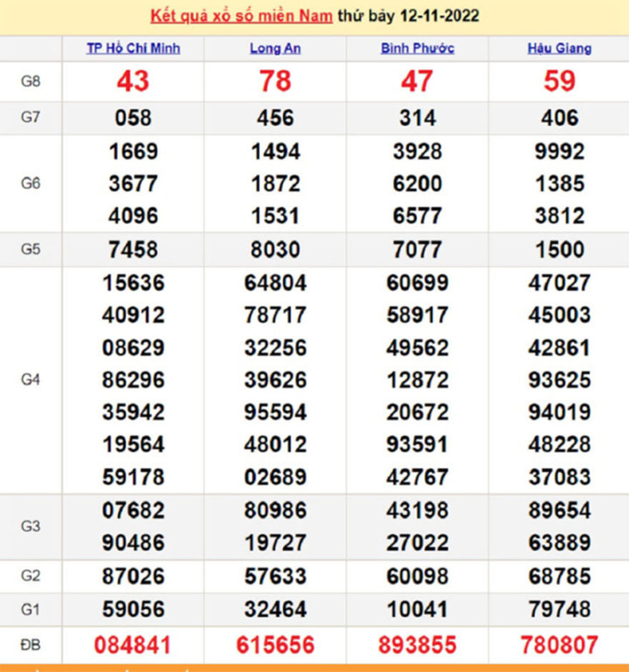Click the red G8 number 43
The width and height of the screenshot is (629, 672).
(x=133, y=81)
